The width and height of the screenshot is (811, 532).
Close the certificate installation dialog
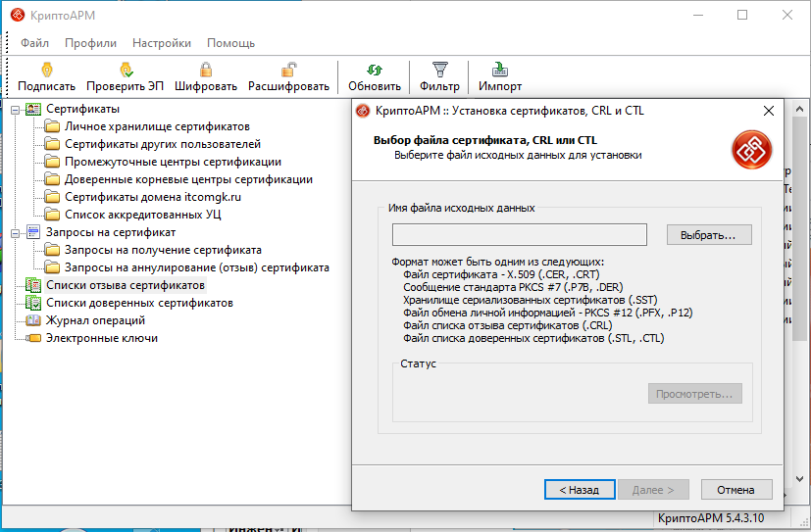(x=769, y=111)
